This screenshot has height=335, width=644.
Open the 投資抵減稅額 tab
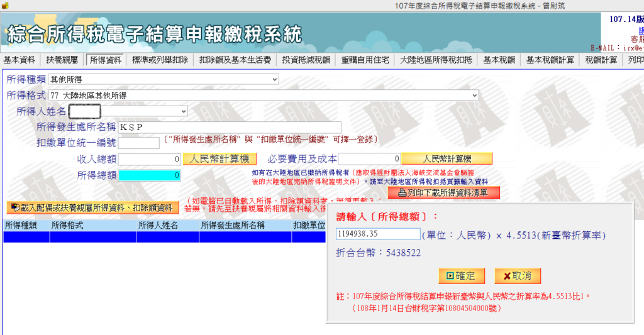pos(306,60)
